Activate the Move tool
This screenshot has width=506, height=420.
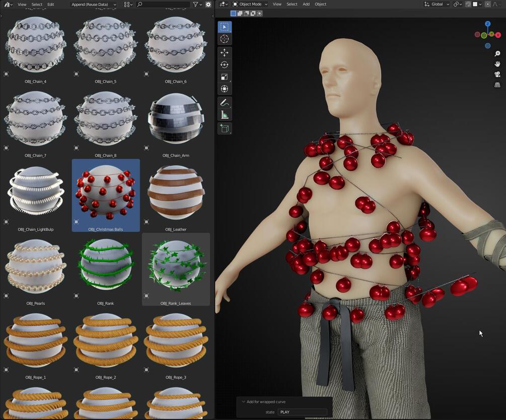(224, 52)
